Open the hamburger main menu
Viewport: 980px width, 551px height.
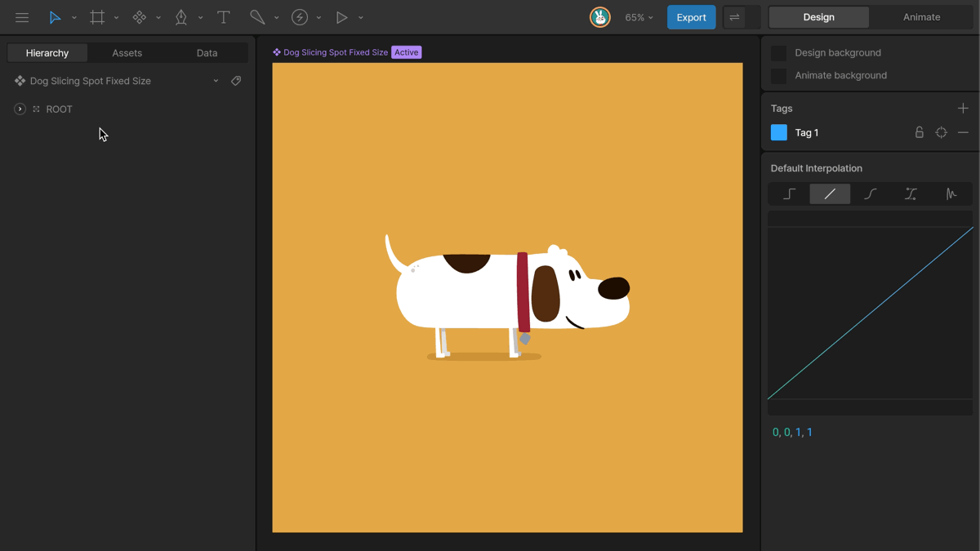point(22,17)
